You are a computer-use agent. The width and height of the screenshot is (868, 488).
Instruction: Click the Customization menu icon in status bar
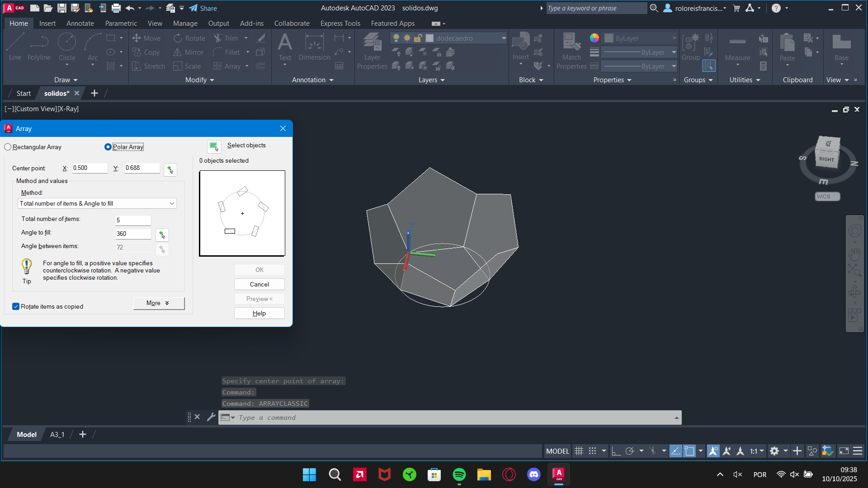coord(858,451)
